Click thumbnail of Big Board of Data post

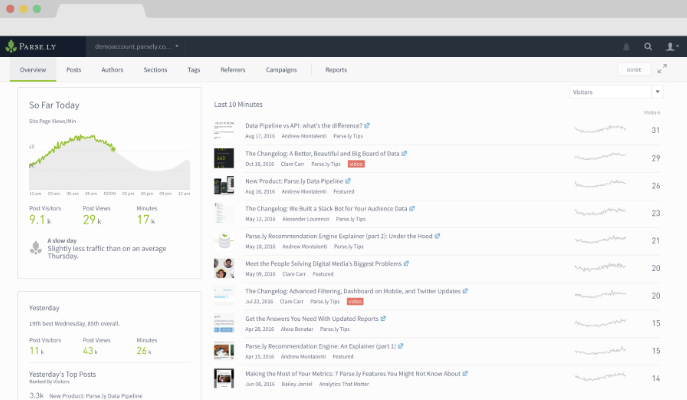pos(224,158)
